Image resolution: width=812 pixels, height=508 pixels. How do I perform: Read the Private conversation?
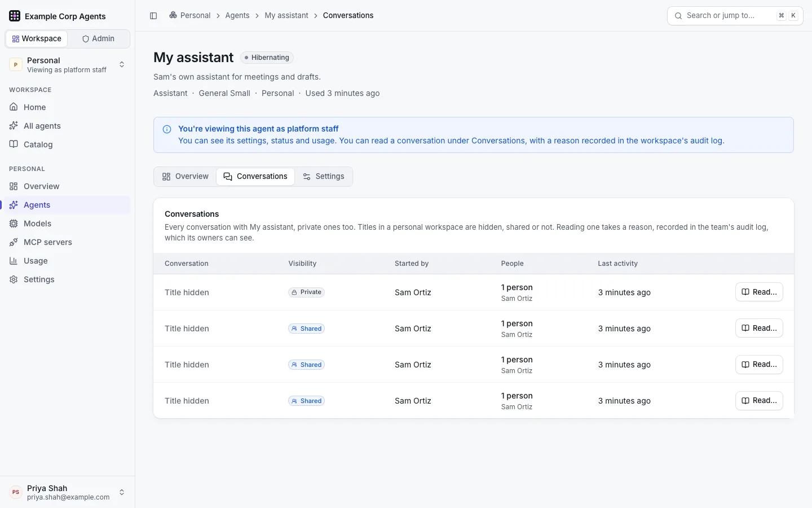click(x=759, y=292)
